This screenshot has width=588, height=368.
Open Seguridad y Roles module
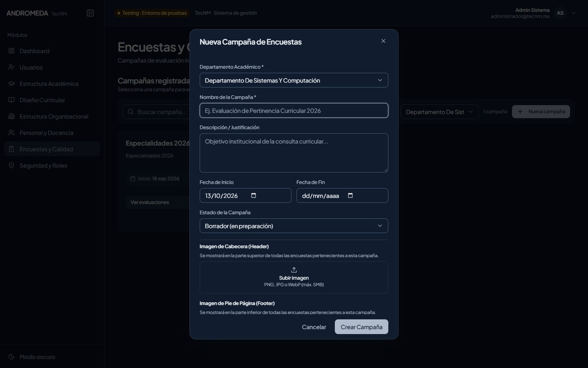pos(52,166)
